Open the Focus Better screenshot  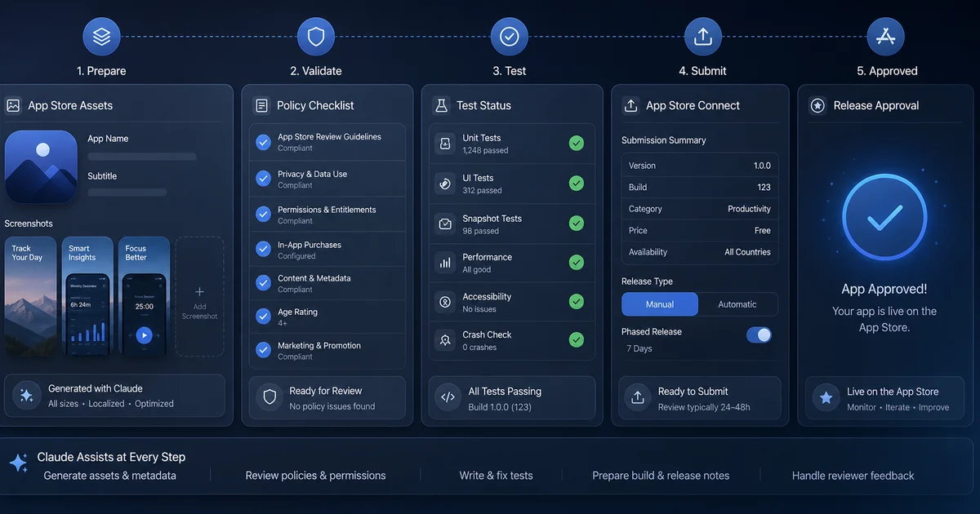tap(144, 297)
